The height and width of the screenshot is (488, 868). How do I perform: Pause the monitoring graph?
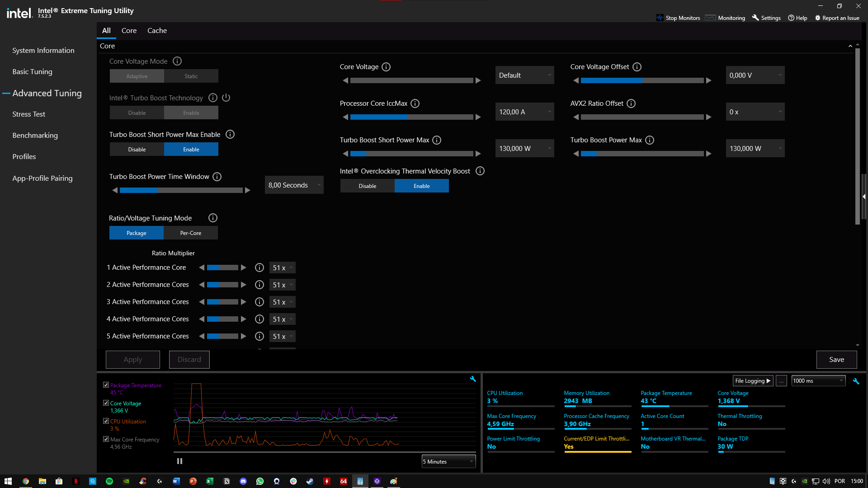coord(179,461)
